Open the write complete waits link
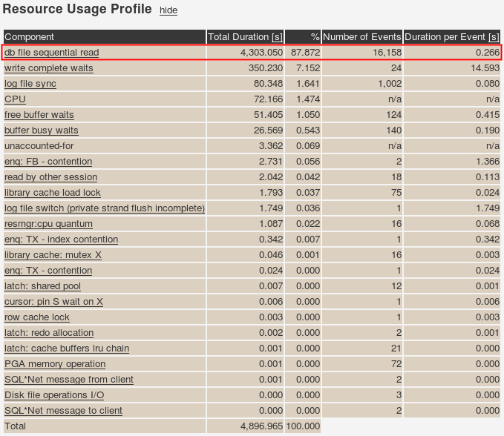This screenshot has height=436, width=504. coord(49,68)
